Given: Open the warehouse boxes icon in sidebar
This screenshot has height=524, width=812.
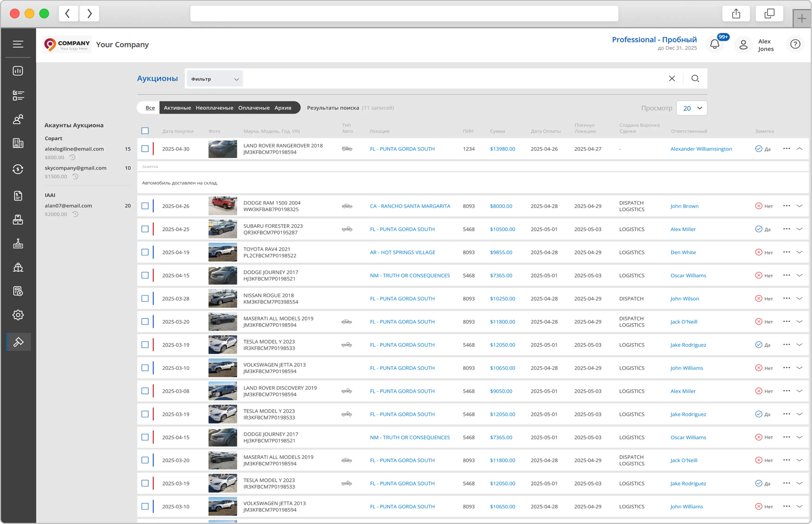Looking at the screenshot, I should (18, 220).
